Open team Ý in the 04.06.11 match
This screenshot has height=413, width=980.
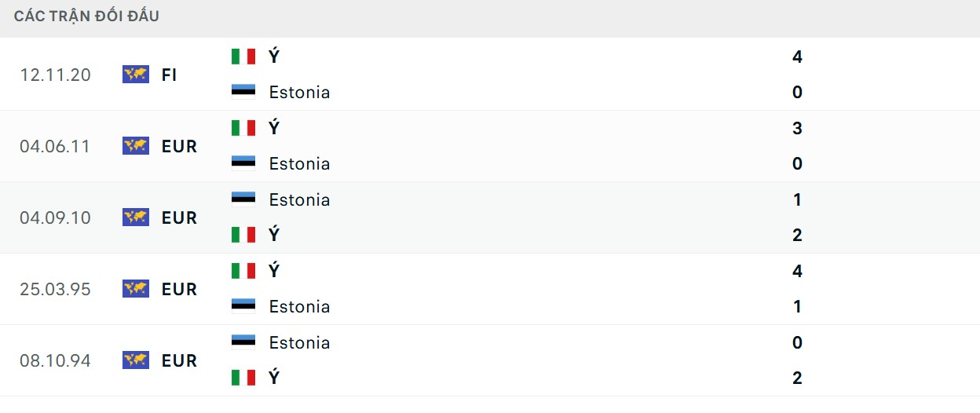click(274, 128)
